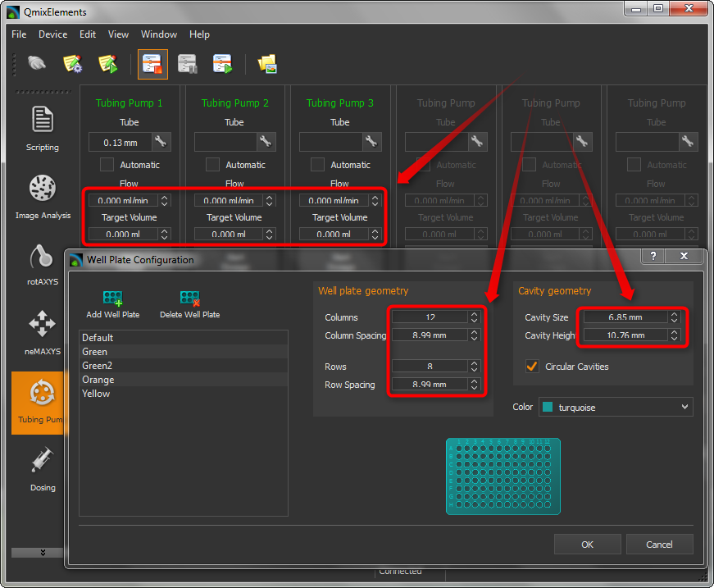Screen dimensions: 714x588
Task: Open the Device menu
Action: 52,34
